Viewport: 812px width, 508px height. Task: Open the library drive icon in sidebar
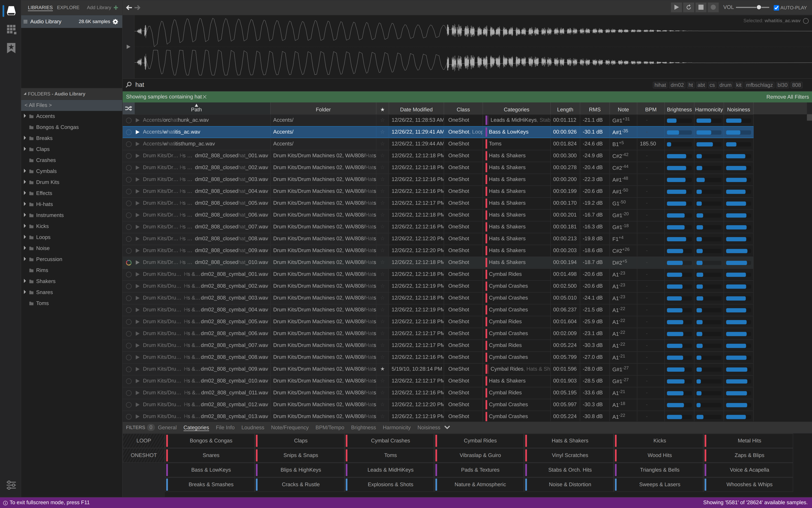[11, 10]
